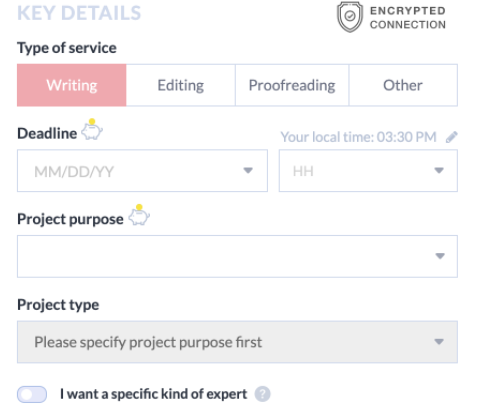Click the encrypted connection shield icon

point(349,17)
